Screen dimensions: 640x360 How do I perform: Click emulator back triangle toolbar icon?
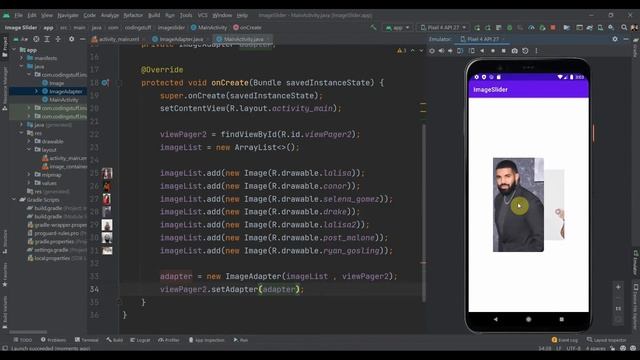(x=482, y=51)
